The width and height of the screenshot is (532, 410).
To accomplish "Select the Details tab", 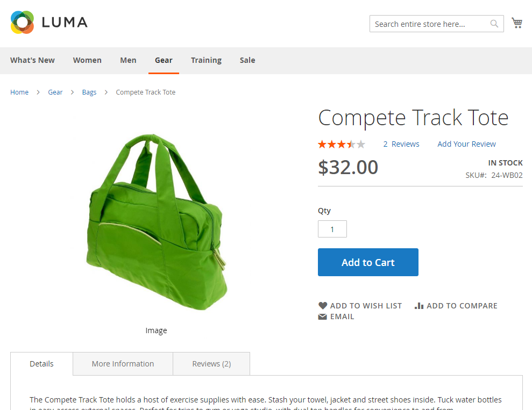I will pos(41,364).
